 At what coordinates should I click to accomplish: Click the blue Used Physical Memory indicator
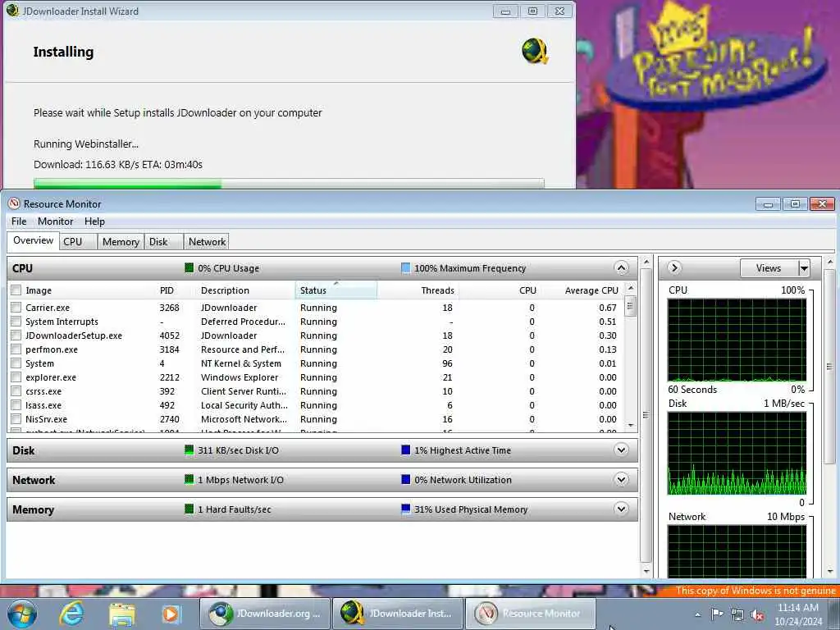[405, 509]
